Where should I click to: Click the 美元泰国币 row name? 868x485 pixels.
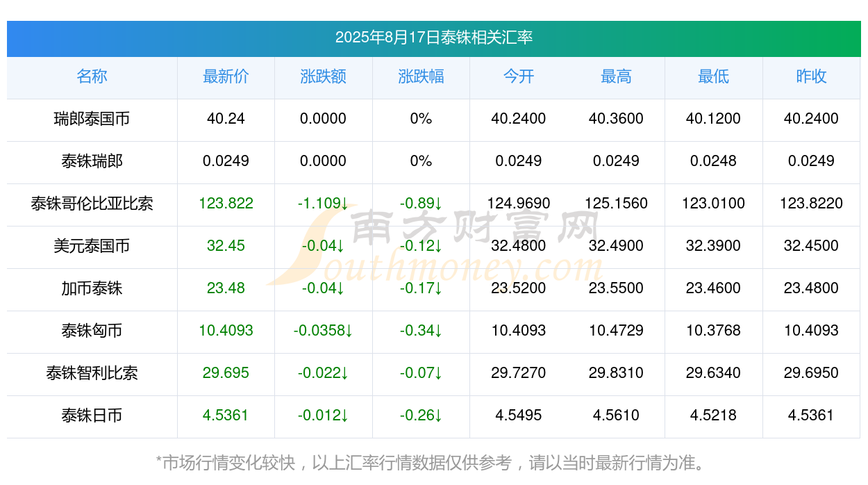(92, 246)
